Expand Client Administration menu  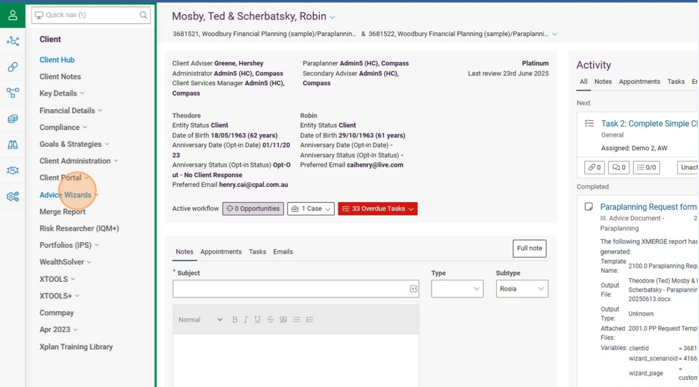click(78, 161)
